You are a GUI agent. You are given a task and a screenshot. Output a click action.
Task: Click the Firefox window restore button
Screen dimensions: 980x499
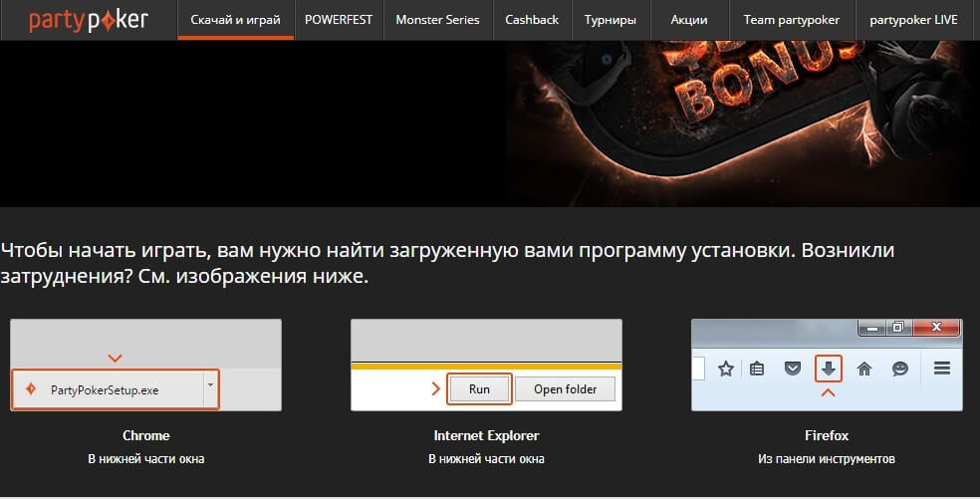898,327
